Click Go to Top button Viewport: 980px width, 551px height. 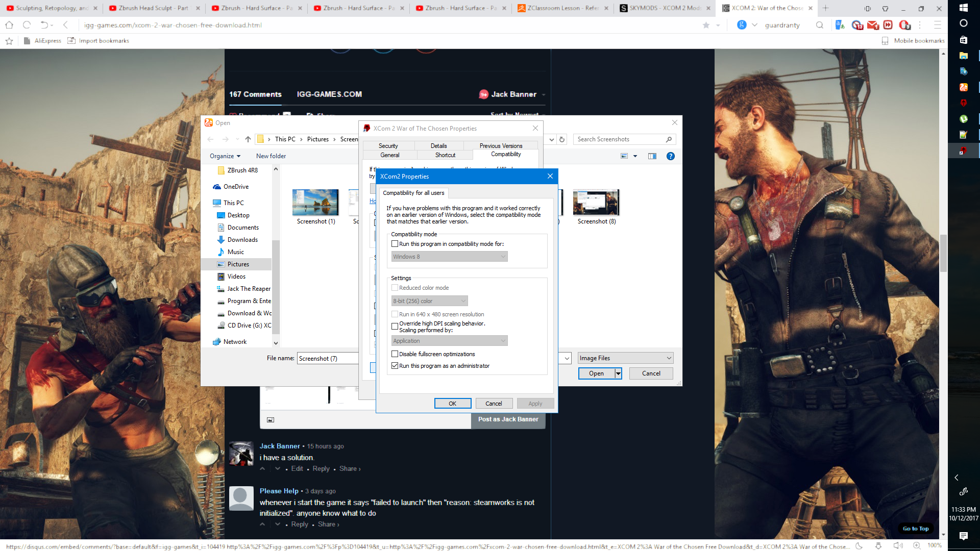[916, 529]
